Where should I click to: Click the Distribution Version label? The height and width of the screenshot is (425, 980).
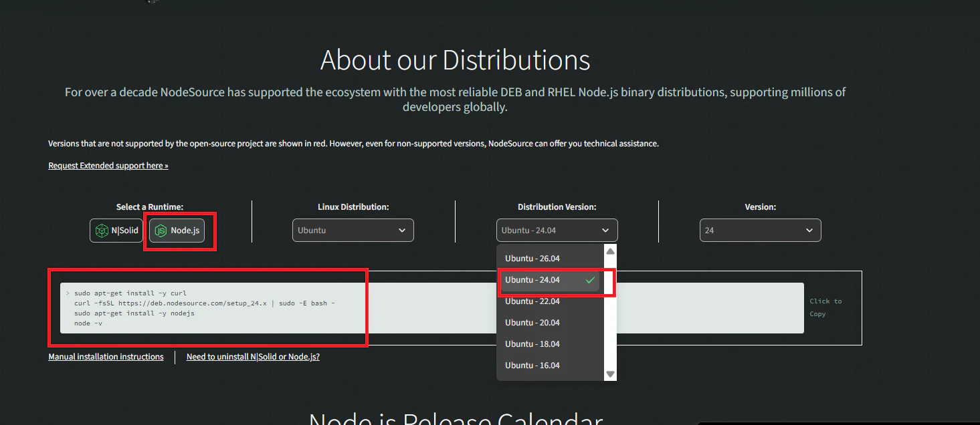click(557, 207)
